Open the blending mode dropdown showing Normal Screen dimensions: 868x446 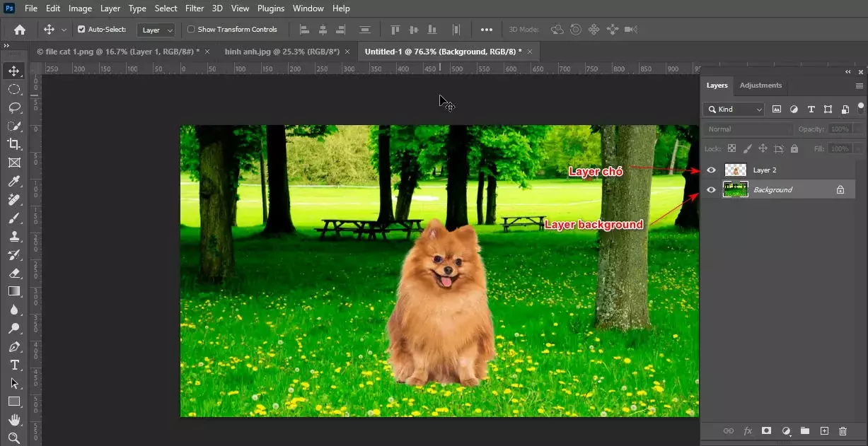click(746, 129)
